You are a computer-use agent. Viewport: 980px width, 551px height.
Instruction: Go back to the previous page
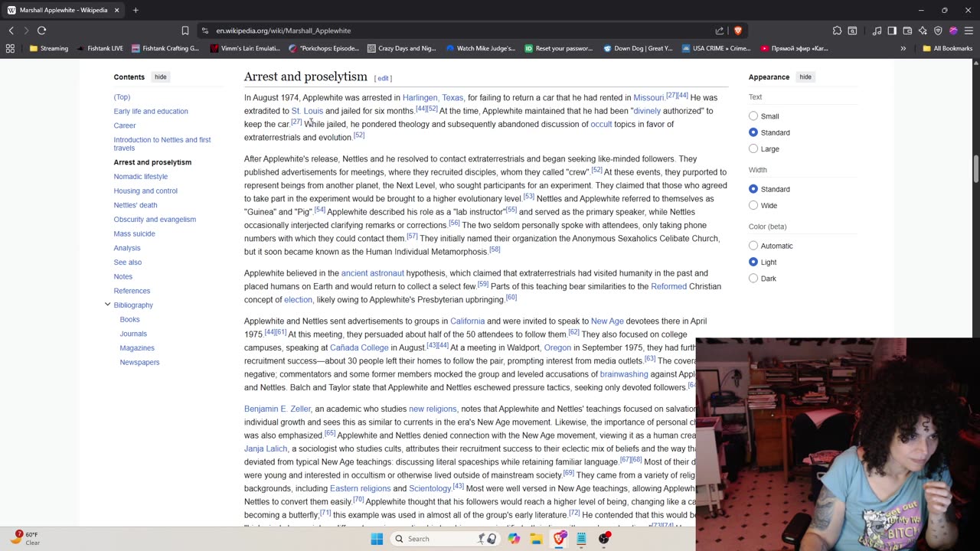tap(11, 31)
